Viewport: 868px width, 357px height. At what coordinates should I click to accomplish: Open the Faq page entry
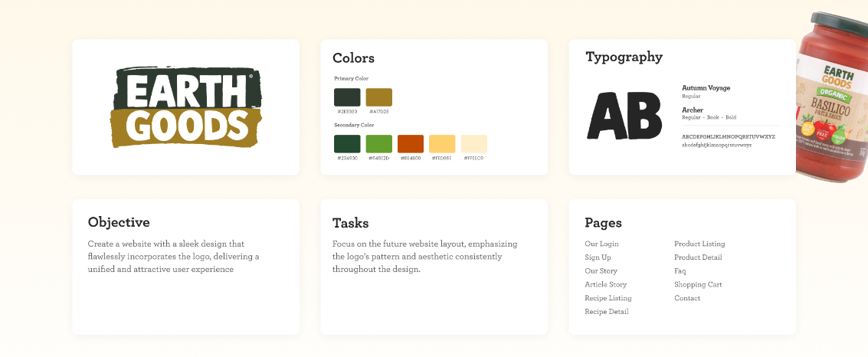[x=680, y=271]
